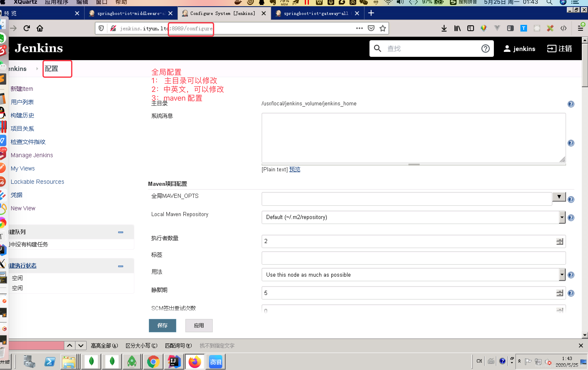Viewport: 588px width, 370px height.
Task: Adjust the quiet period stepper
Action: 559,293
